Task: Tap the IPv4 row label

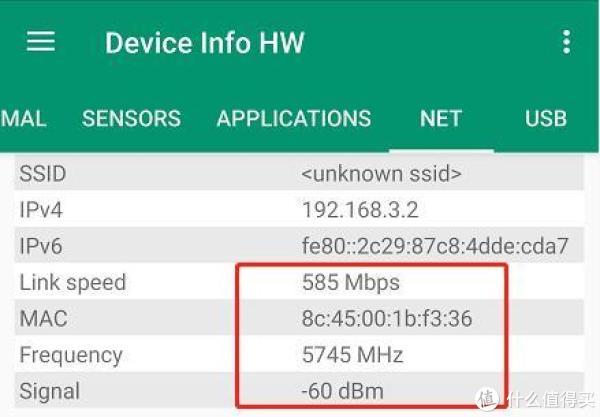Action: pos(41,210)
